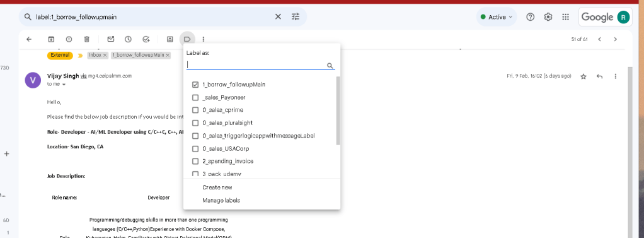Expand the 'to me' recipient details
The image size is (644, 238).
click(64, 85)
